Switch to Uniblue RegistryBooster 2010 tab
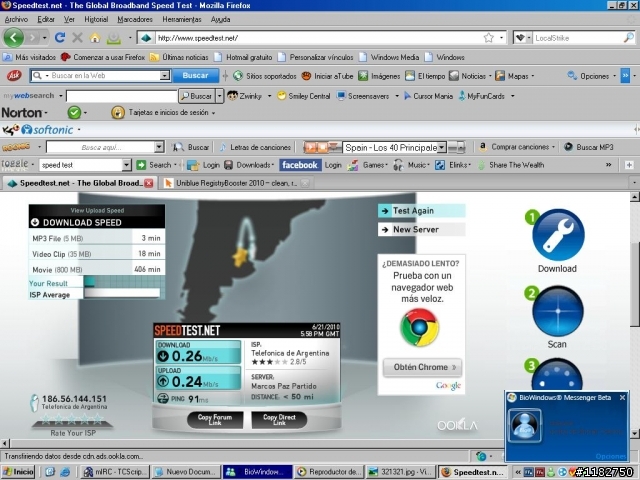Image resolution: width=640 pixels, height=480 pixels. click(x=236, y=183)
